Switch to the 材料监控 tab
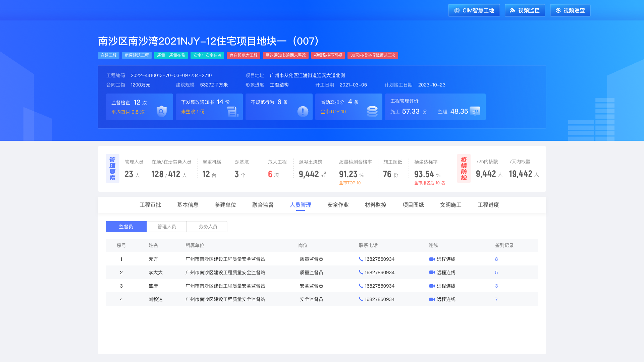Viewport: 644px width, 362px height. click(376, 205)
